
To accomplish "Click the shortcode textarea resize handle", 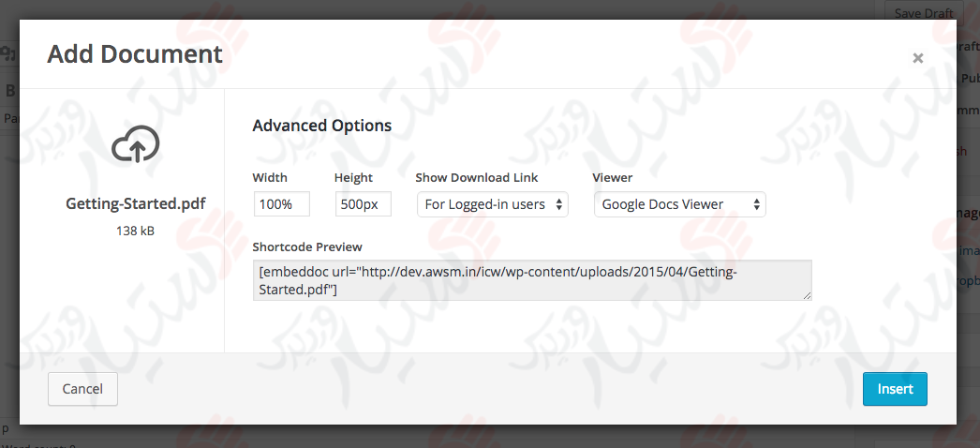I will [x=807, y=295].
